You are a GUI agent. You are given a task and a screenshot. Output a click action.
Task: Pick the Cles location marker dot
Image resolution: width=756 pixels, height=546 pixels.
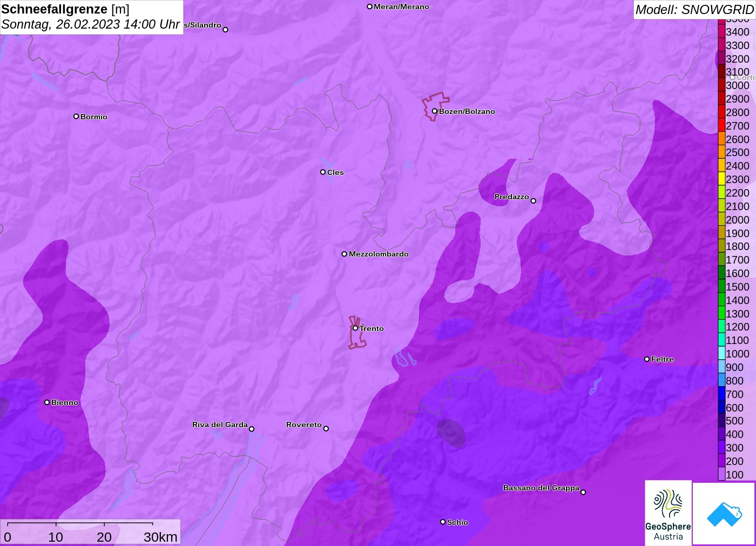(323, 172)
